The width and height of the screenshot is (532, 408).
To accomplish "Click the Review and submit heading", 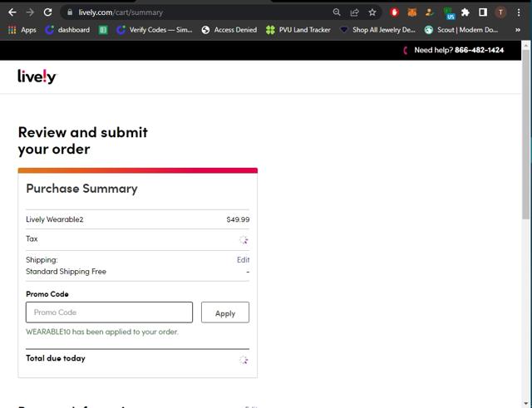I will click(83, 140).
